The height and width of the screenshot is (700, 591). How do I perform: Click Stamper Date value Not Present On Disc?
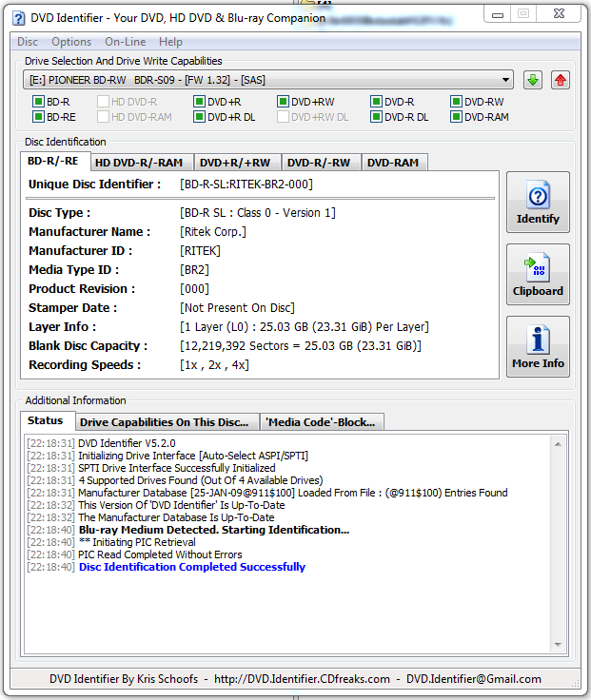pos(237,308)
